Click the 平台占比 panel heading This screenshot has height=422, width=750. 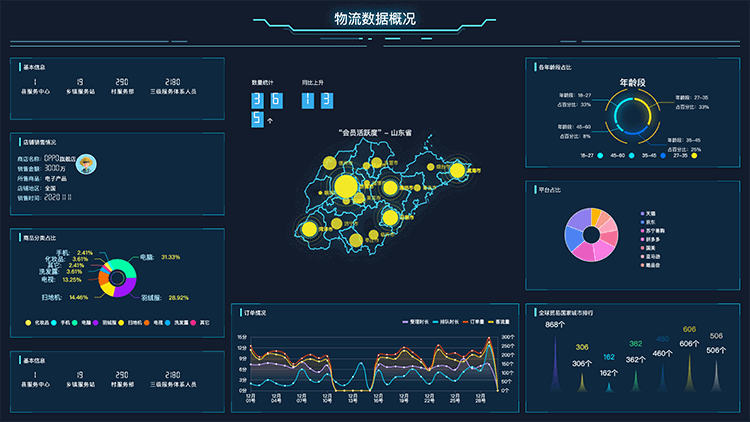click(550, 190)
